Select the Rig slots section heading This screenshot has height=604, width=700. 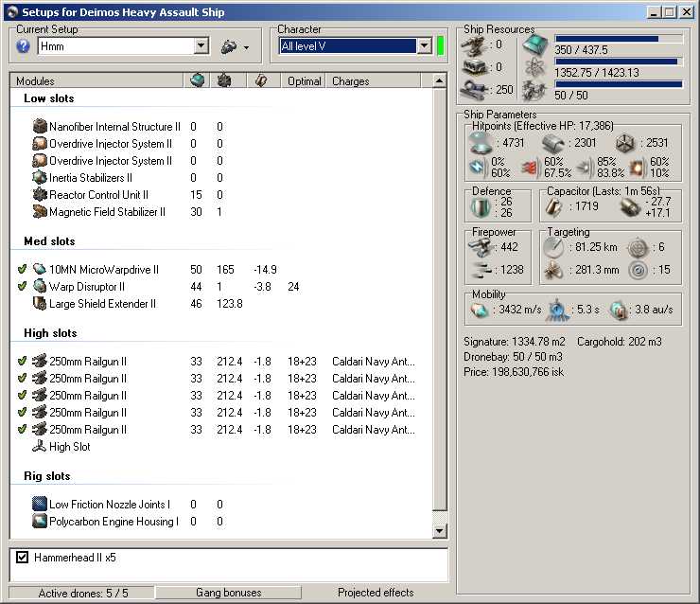pyautogui.click(x=47, y=476)
